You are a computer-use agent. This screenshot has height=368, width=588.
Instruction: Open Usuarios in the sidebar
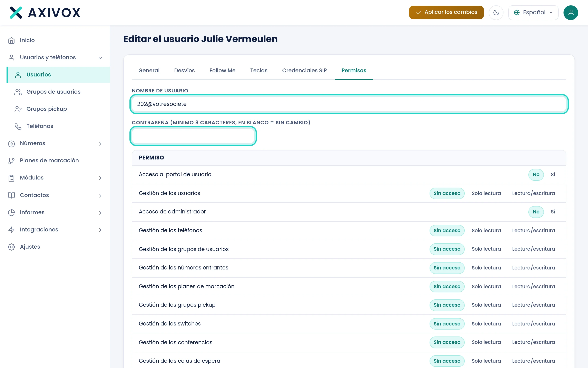(58, 75)
